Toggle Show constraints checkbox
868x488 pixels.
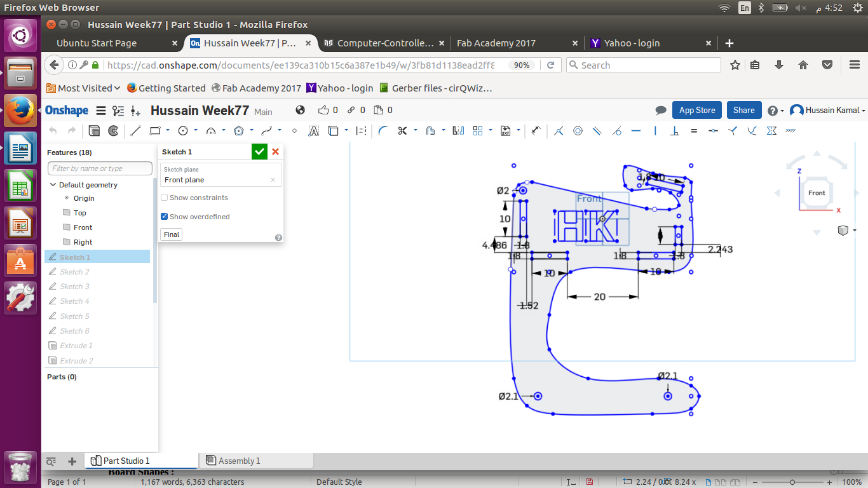tap(165, 198)
